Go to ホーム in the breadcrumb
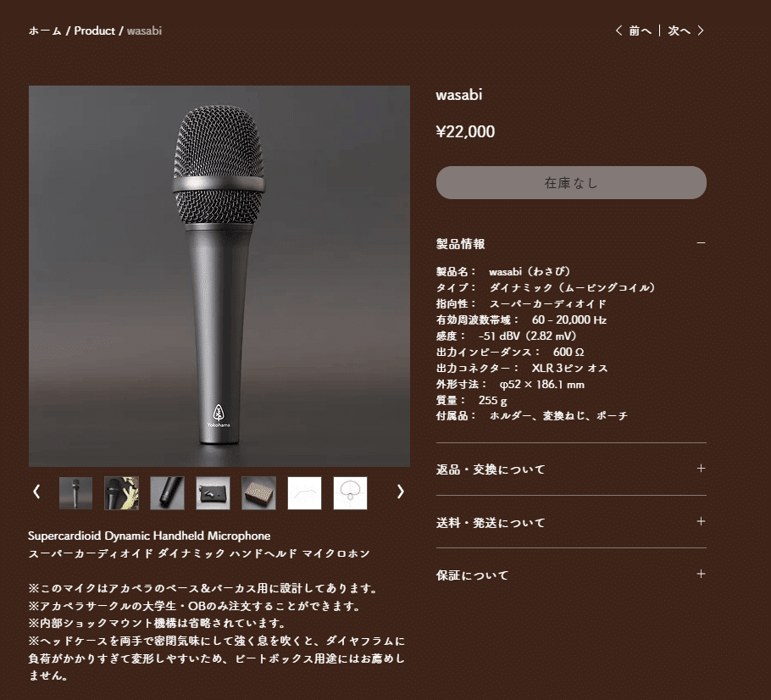 [45, 31]
